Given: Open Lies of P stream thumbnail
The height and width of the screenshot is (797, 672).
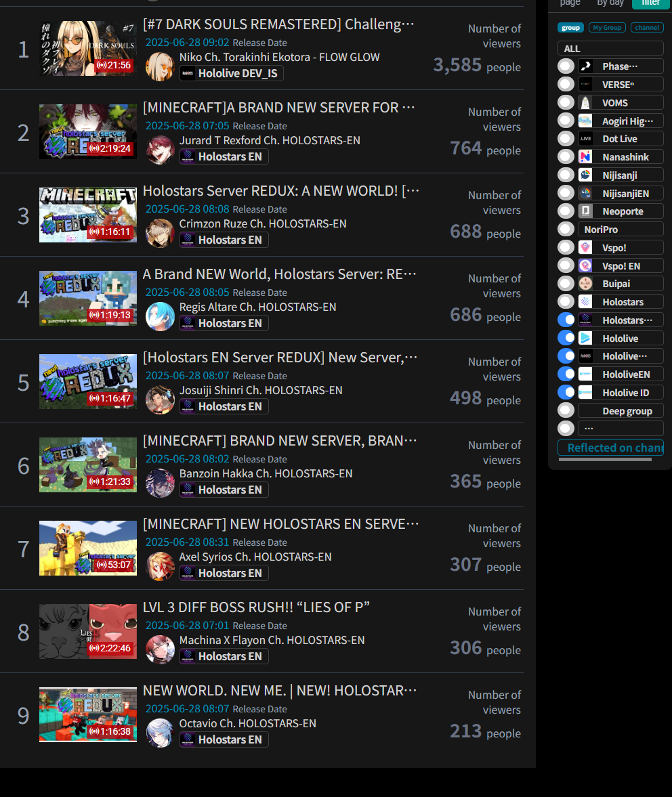Looking at the screenshot, I should pyautogui.click(x=88, y=631).
